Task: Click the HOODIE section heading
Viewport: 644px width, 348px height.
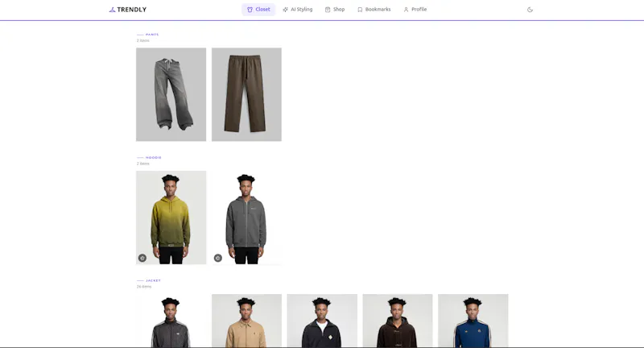Action: [x=154, y=157]
